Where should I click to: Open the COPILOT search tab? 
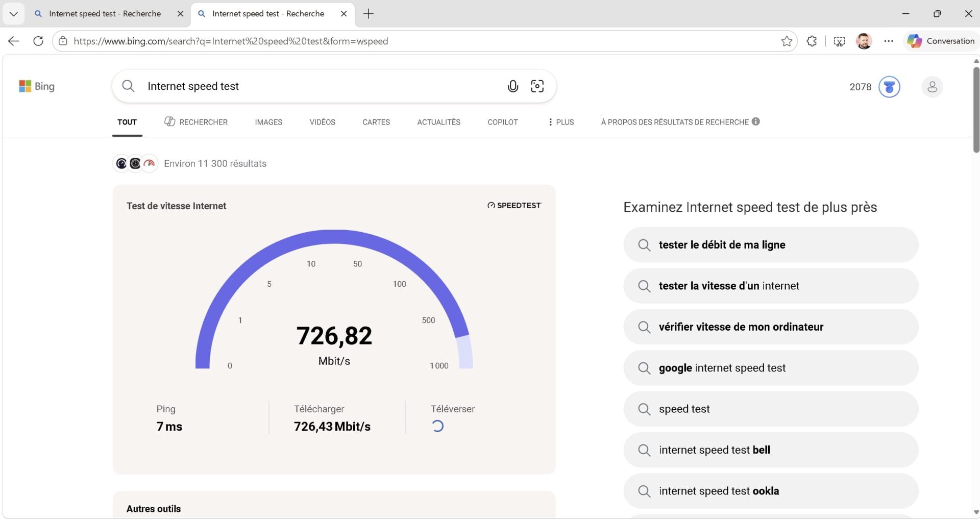pos(502,122)
